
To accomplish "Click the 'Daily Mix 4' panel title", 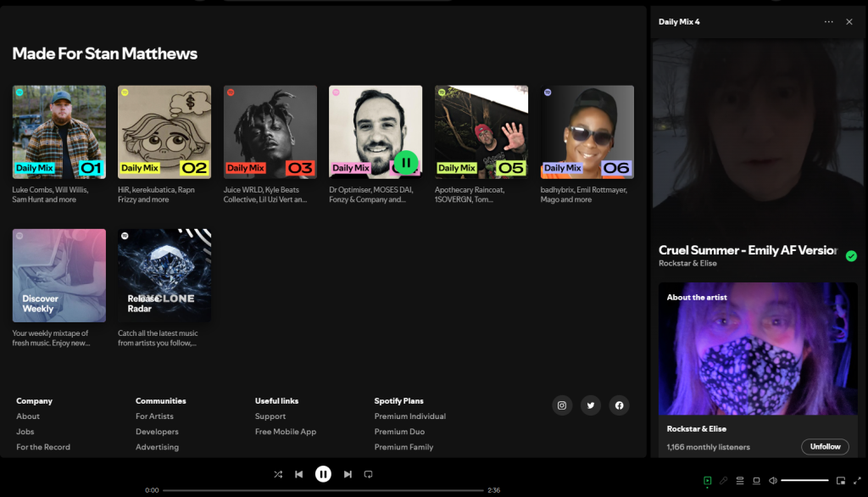I will coord(679,21).
